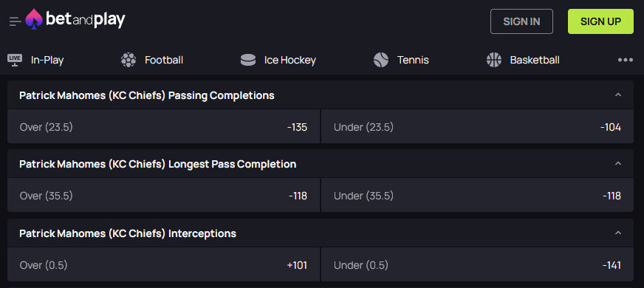Pick Over (0.5) interceptions at +101
This screenshot has width=644, height=288.
point(163,265)
